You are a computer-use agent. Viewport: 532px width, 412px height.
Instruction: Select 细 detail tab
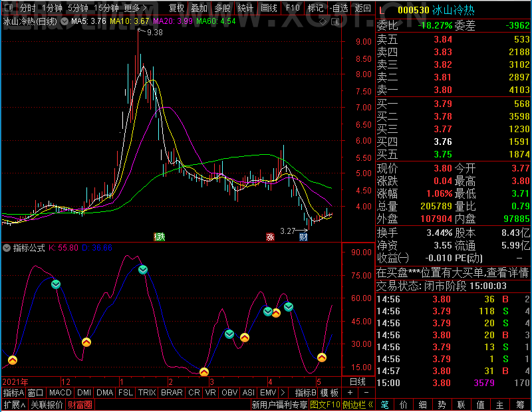coord(422,405)
